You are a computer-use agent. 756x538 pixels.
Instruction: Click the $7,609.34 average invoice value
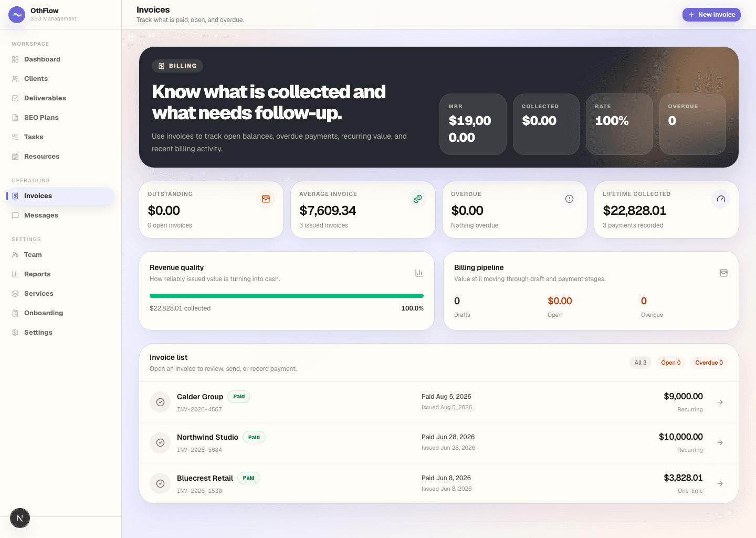[328, 211]
